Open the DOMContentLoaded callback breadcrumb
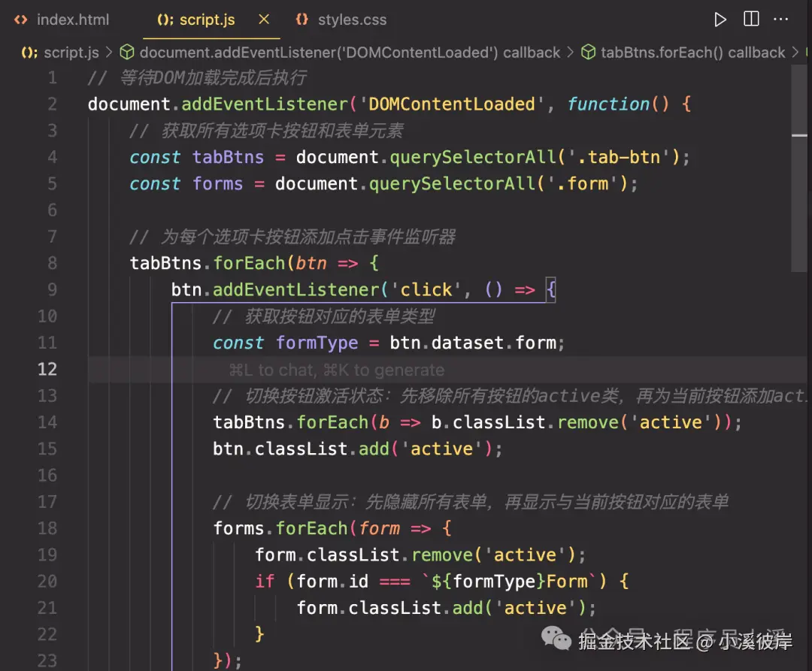Screen dimensions: 812x671 [350, 53]
